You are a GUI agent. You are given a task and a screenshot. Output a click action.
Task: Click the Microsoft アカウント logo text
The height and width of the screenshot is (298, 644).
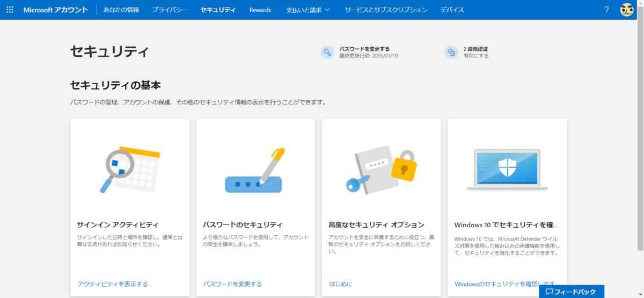(x=55, y=10)
